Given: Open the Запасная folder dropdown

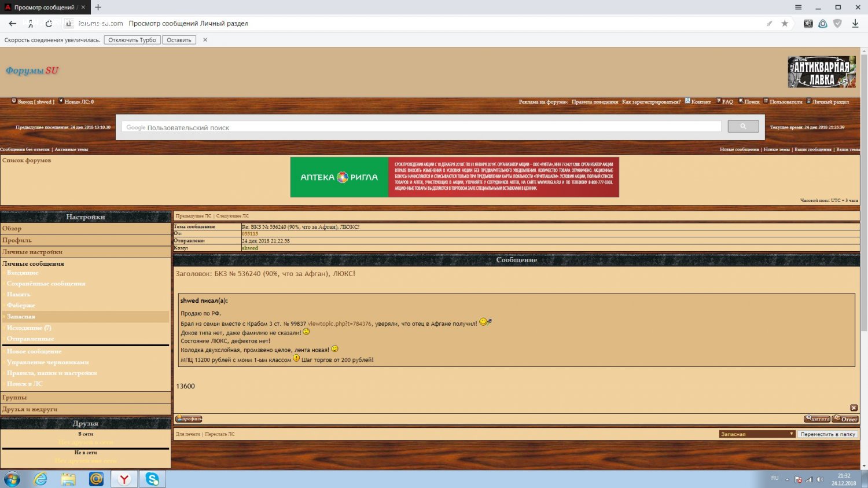Looking at the screenshot, I should tap(757, 434).
